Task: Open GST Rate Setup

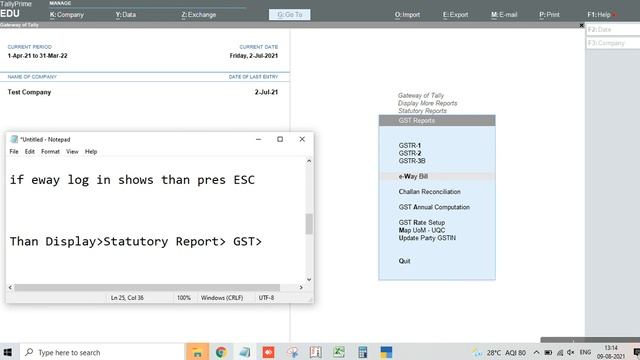Action: (x=422, y=222)
